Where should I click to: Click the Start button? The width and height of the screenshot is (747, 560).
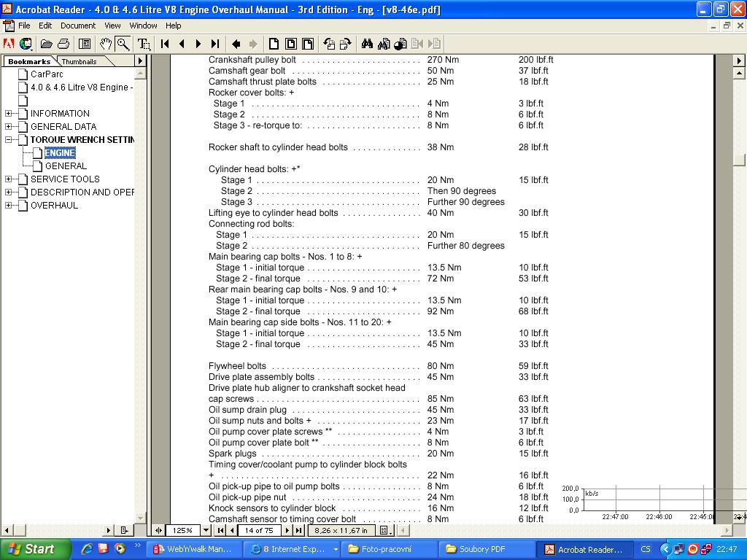pyautogui.click(x=34, y=549)
